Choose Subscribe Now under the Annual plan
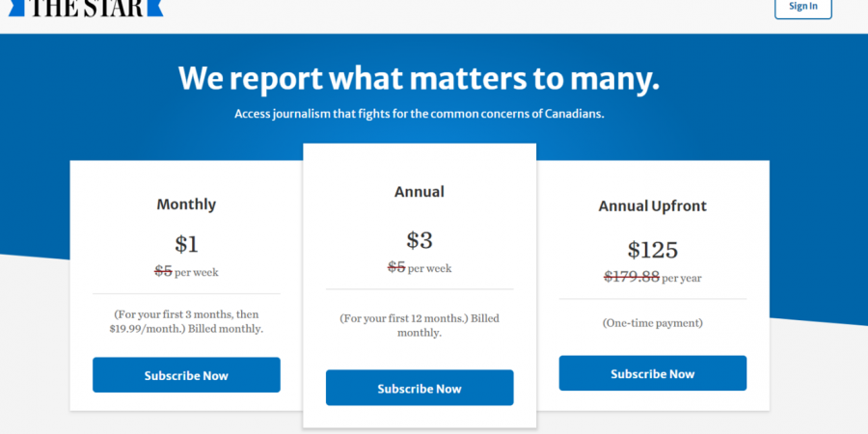This screenshot has height=434, width=868. pos(420,389)
